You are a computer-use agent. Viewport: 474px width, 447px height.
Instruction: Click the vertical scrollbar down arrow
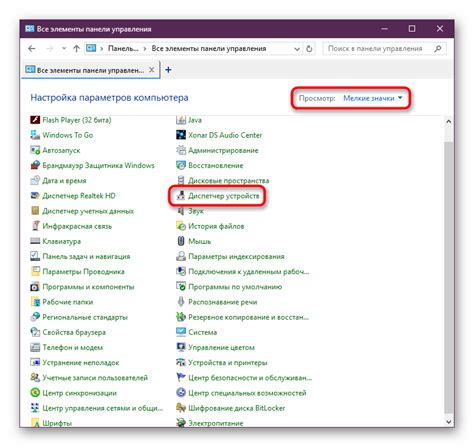click(x=449, y=421)
